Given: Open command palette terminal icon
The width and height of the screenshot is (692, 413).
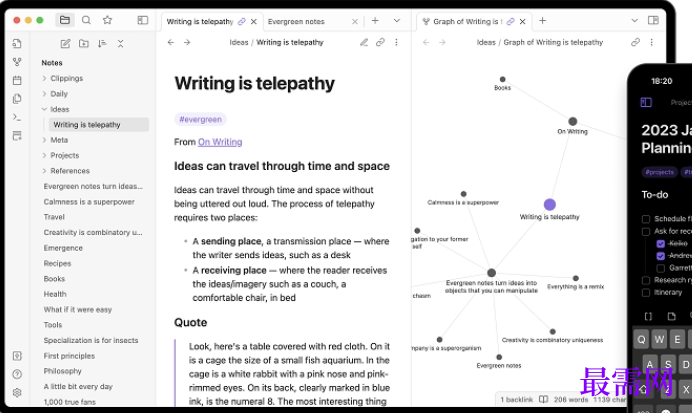Looking at the screenshot, I should click(17, 117).
